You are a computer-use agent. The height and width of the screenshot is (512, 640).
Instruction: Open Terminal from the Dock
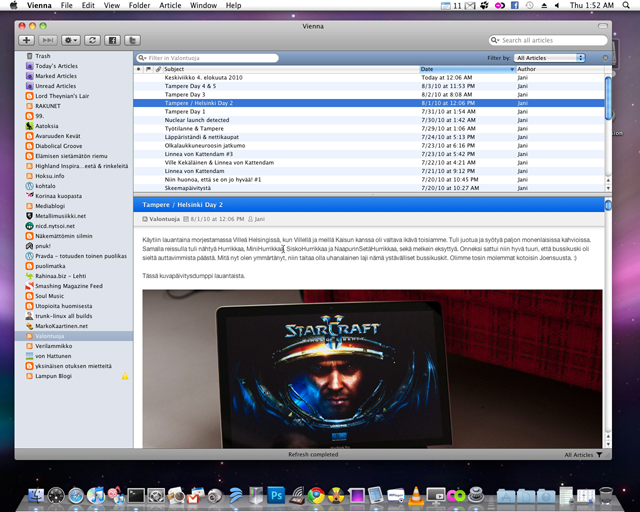(x=136, y=496)
